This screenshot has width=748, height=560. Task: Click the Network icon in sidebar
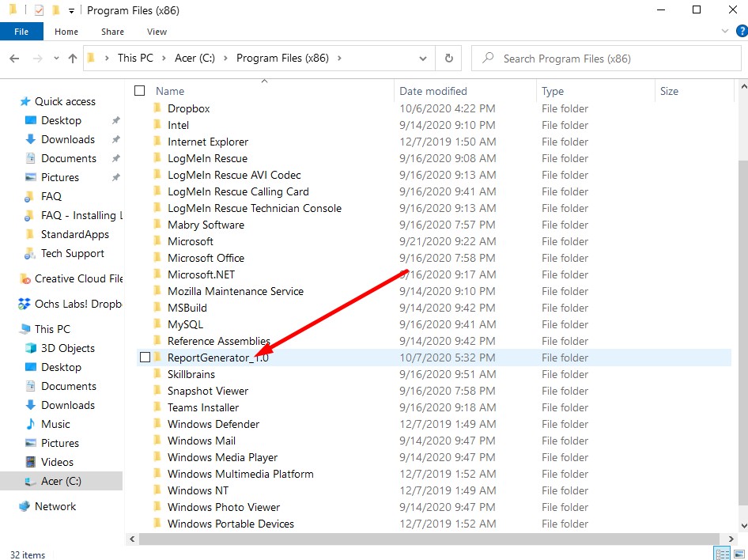(x=25, y=506)
